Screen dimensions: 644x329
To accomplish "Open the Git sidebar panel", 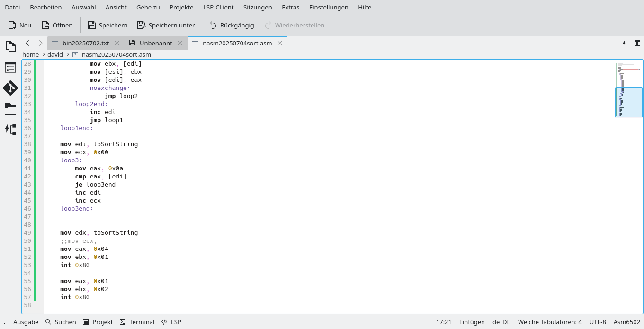I will (10, 88).
